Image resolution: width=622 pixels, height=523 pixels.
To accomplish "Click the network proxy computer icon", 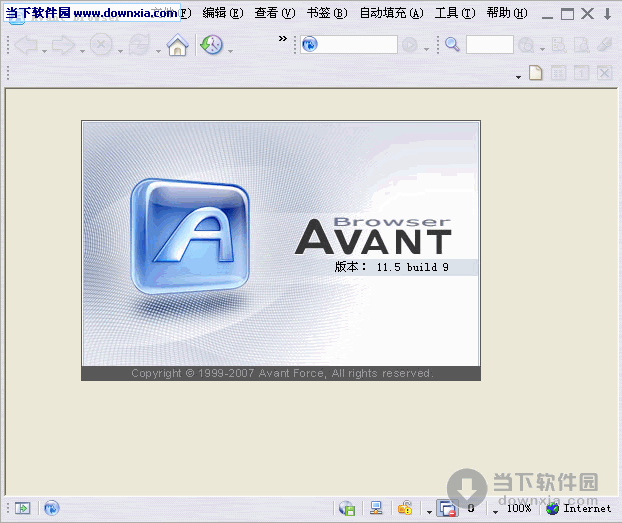I will tap(376, 508).
